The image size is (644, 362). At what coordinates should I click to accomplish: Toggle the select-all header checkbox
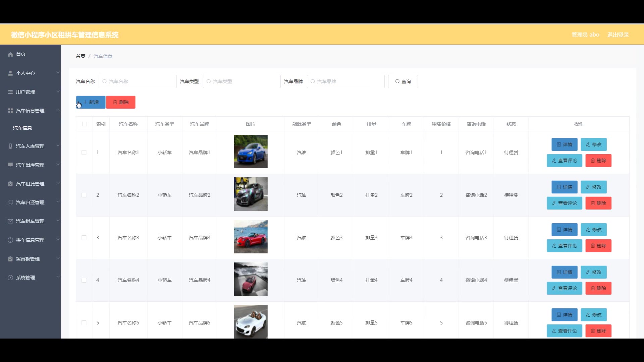click(x=85, y=124)
